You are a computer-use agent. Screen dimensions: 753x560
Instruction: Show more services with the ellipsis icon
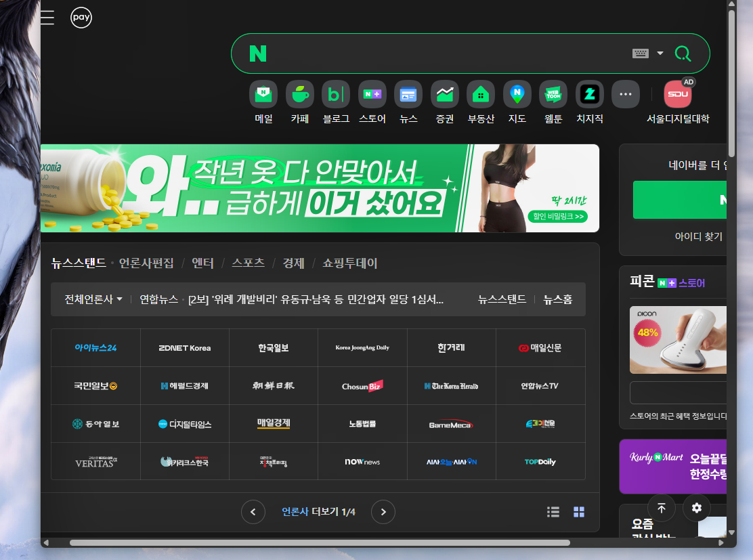point(626,94)
